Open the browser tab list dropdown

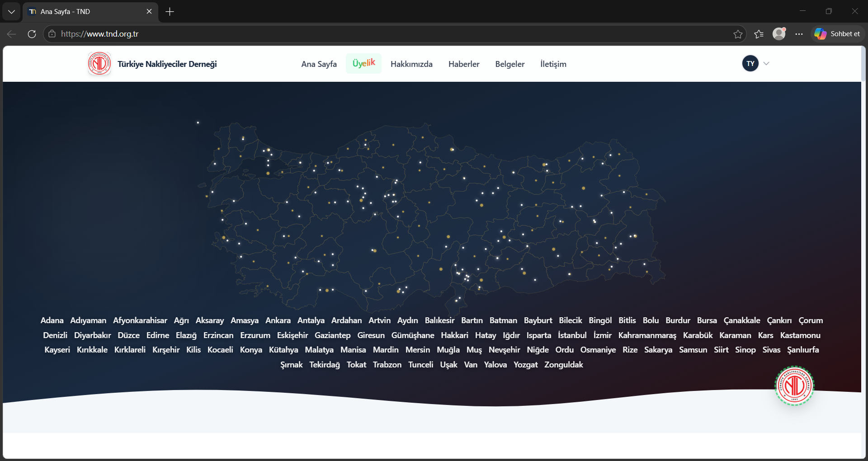tap(11, 12)
